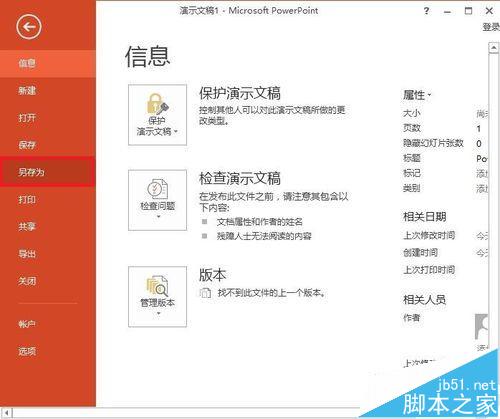Click the 创建时间 label
The width and height of the screenshot is (500, 419).
[420, 253]
